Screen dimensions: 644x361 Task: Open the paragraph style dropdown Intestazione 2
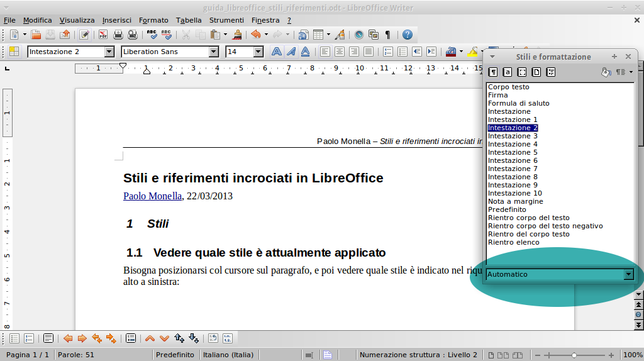109,52
